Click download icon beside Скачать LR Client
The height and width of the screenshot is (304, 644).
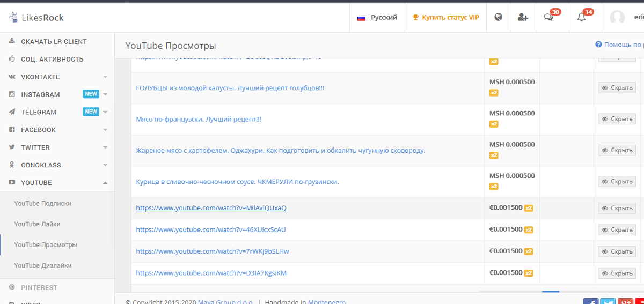pyautogui.click(x=12, y=41)
